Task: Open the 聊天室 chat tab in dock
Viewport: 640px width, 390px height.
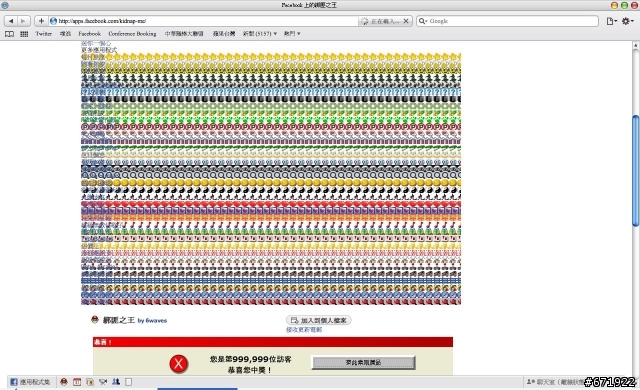Action: click(557, 382)
